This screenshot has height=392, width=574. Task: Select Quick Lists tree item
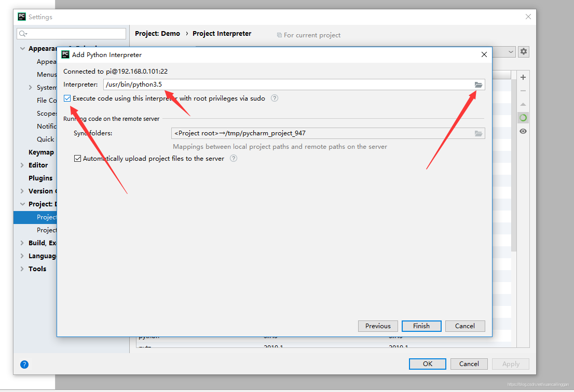45,139
